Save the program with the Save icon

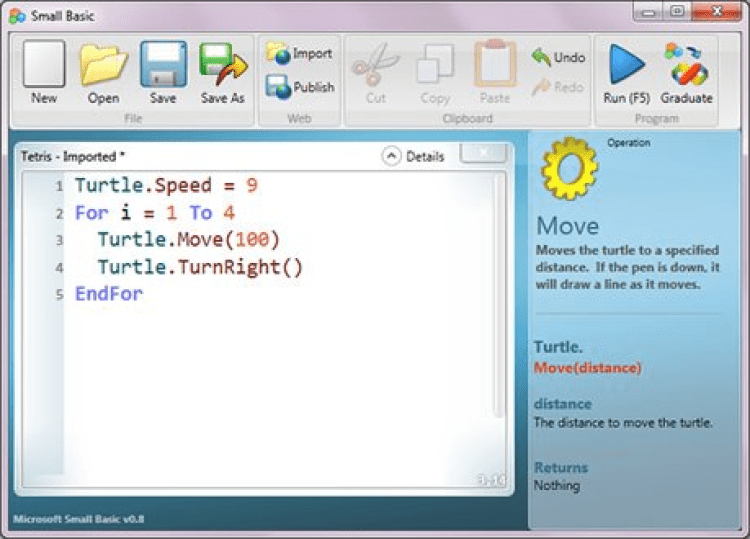(163, 73)
